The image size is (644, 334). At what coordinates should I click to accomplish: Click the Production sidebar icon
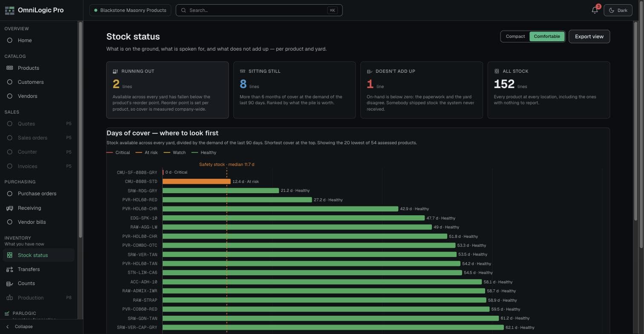pyautogui.click(x=9, y=298)
